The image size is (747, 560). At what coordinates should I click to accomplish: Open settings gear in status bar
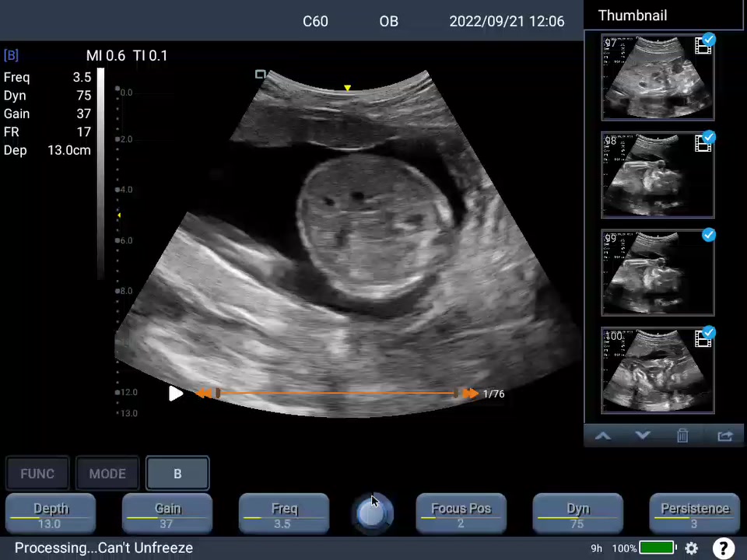click(691, 548)
